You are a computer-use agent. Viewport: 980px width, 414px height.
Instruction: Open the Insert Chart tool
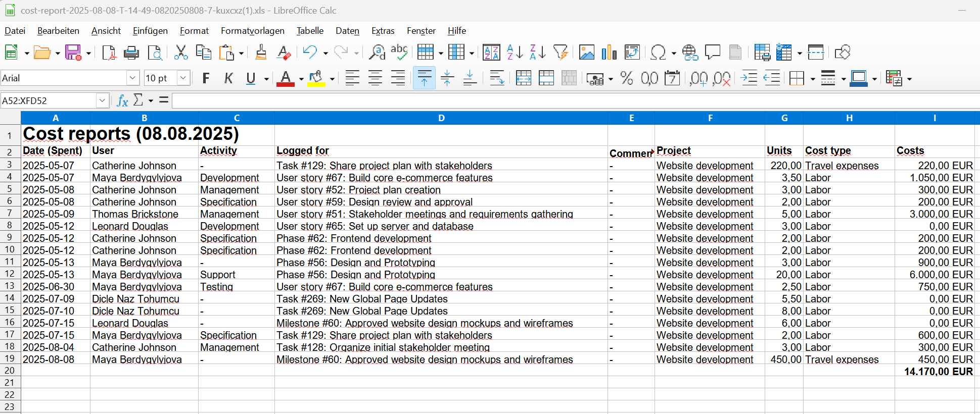coord(609,53)
